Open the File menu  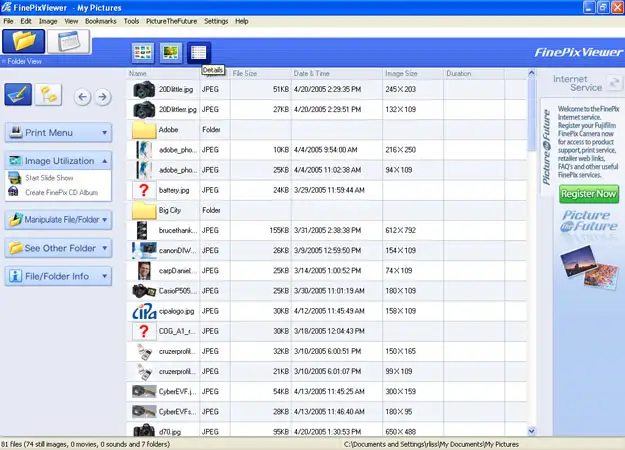(x=8, y=21)
